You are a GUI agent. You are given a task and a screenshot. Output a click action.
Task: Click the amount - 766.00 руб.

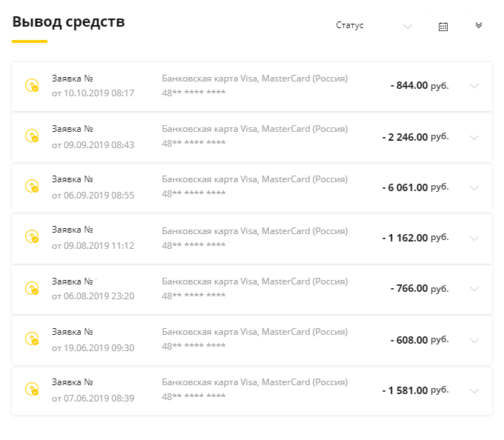pos(420,288)
